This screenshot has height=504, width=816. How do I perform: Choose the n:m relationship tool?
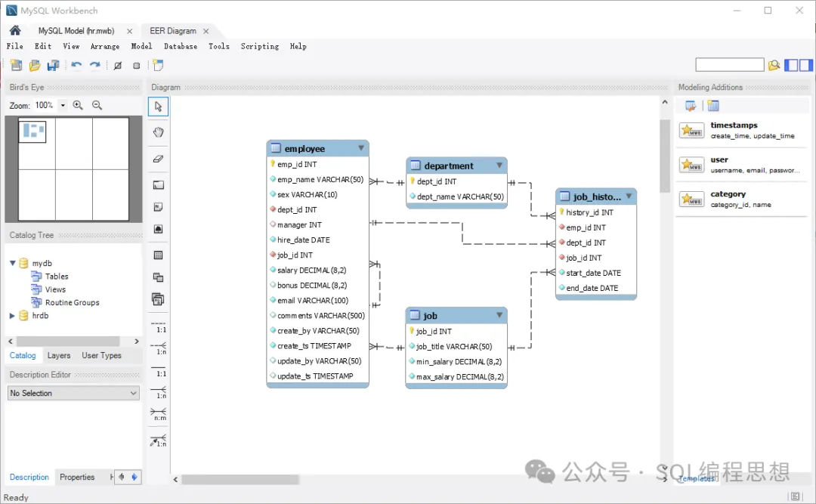click(159, 415)
